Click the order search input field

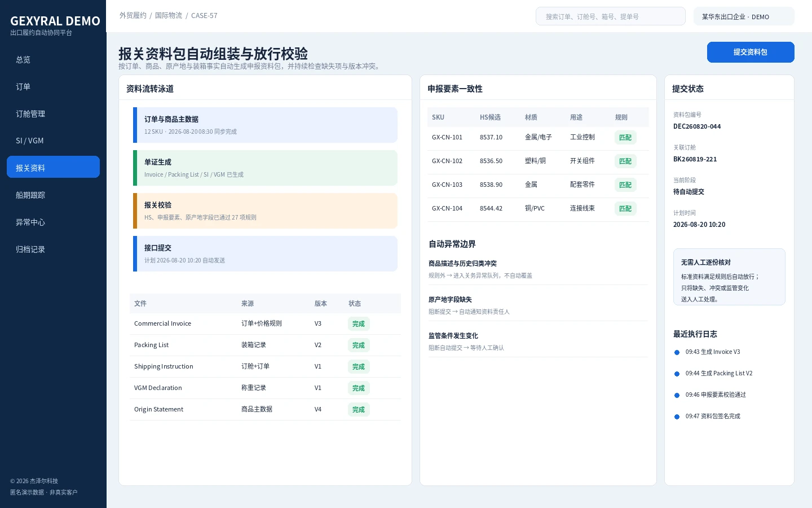pos(610,16)
